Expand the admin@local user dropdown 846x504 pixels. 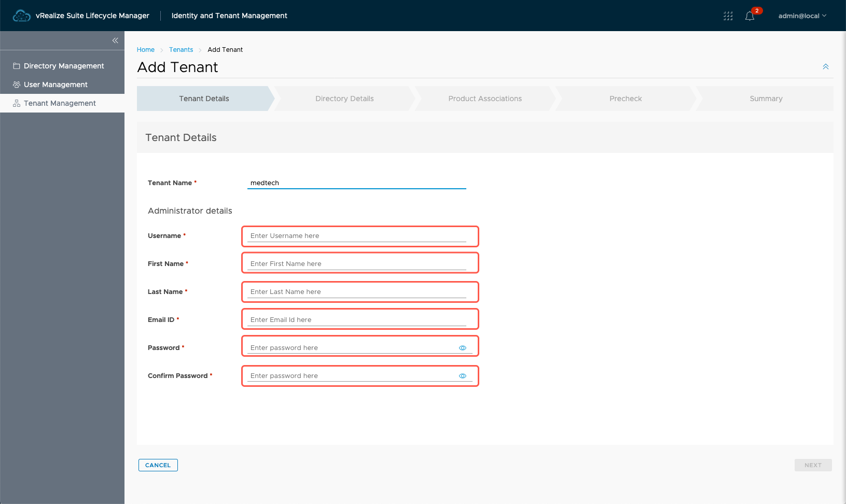(802, 16)
